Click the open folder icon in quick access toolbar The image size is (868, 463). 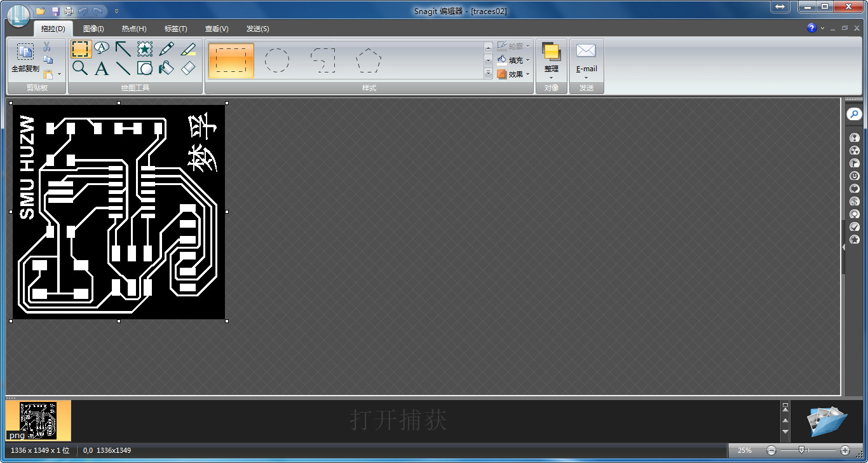(41, 11)
